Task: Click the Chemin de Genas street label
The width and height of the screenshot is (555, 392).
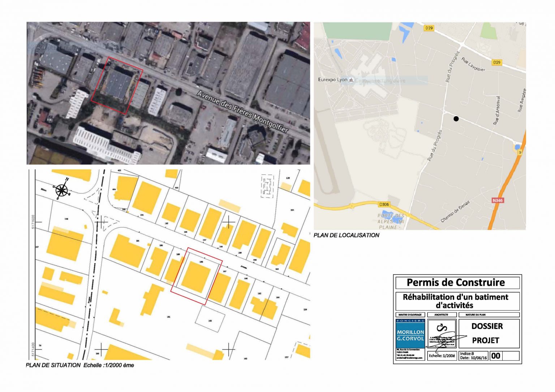Action: point(455,212)
